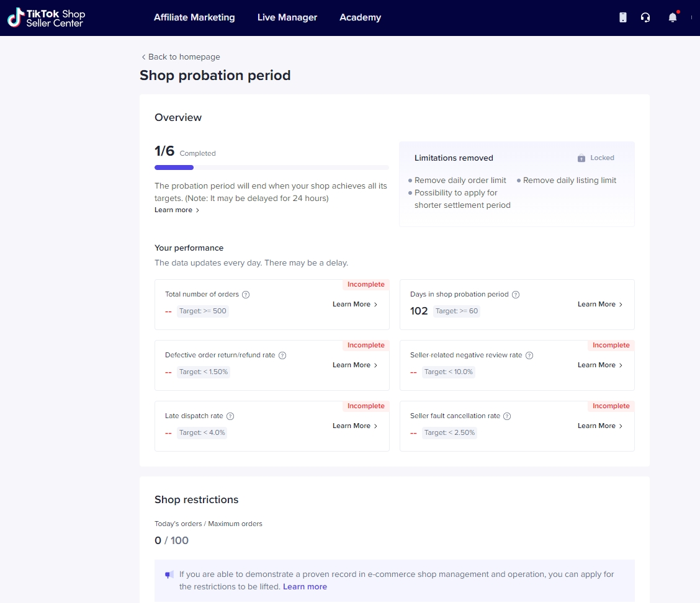
Task: Expand Learn more under the probation overview
Action: pos(177,210)
